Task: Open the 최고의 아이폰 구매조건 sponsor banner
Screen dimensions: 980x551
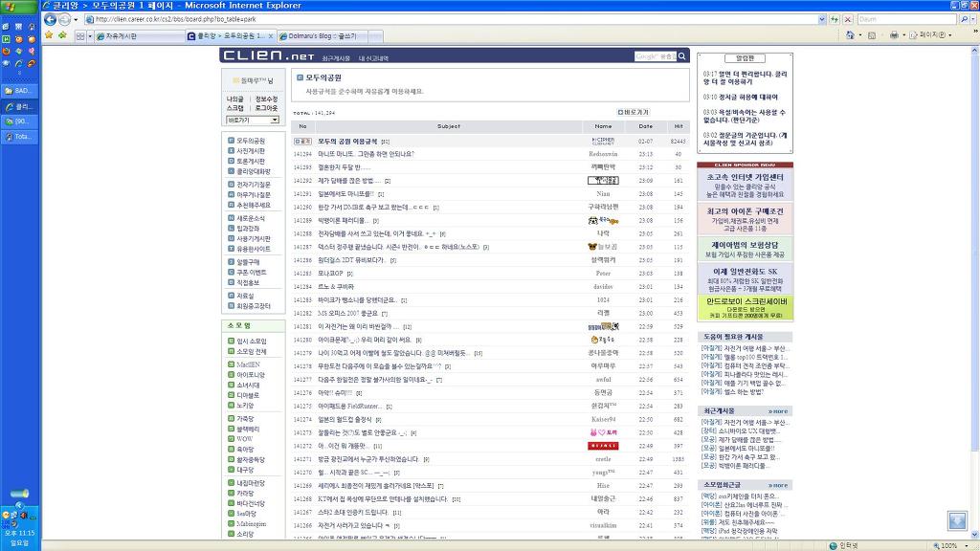Action: (x=745, y=219)
